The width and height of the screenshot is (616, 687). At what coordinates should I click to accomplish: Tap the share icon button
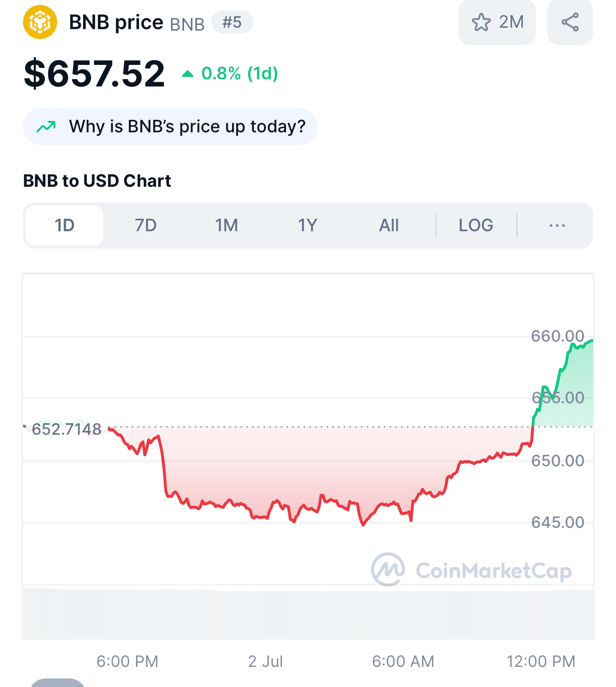click(x=570, y=22)
